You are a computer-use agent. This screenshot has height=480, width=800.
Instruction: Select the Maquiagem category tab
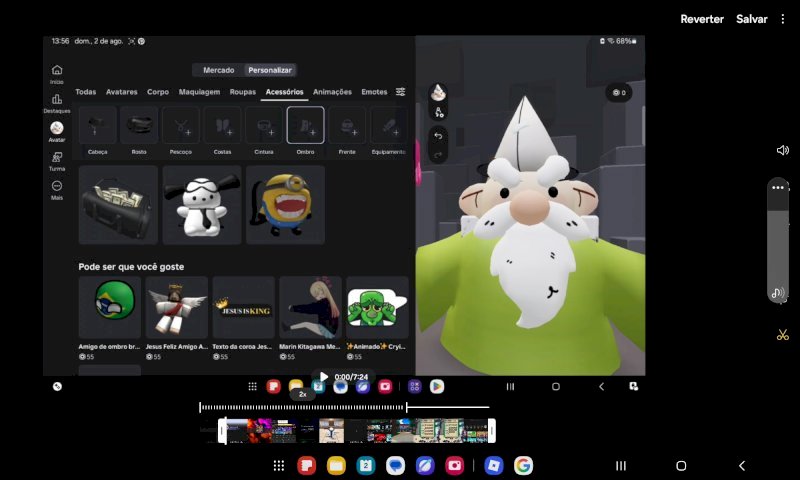(x=199, y=92)
